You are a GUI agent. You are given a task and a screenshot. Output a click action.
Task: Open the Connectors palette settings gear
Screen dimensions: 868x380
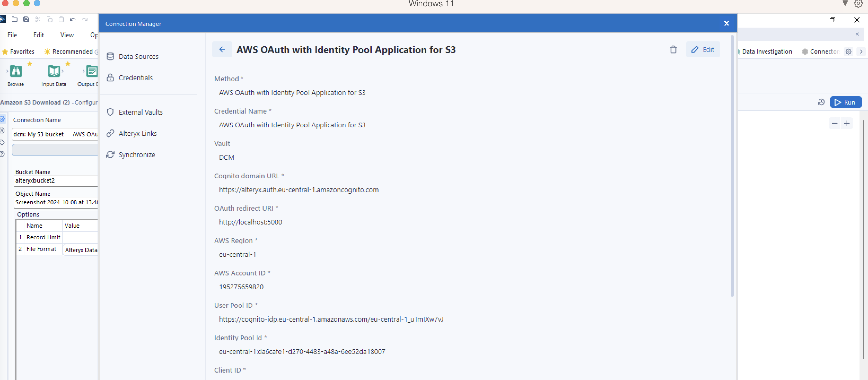tap(848, 51)
